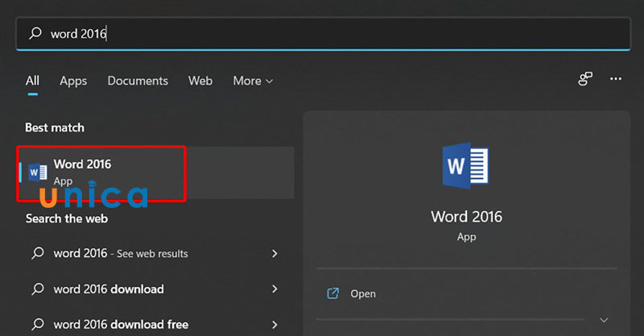Expand arrow for 'word 2016 - See web results'

tap(275, 253)
